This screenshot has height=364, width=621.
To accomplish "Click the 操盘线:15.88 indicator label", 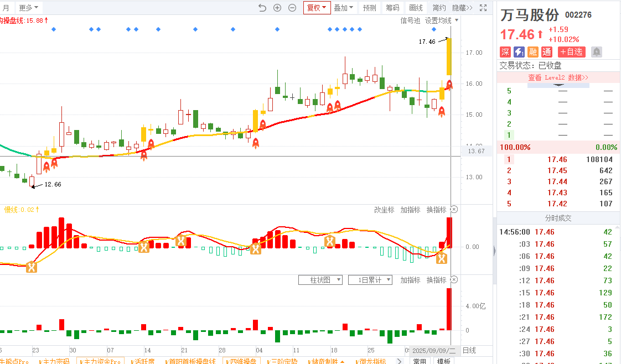I will pyautogui.click(x=24, y=20).
